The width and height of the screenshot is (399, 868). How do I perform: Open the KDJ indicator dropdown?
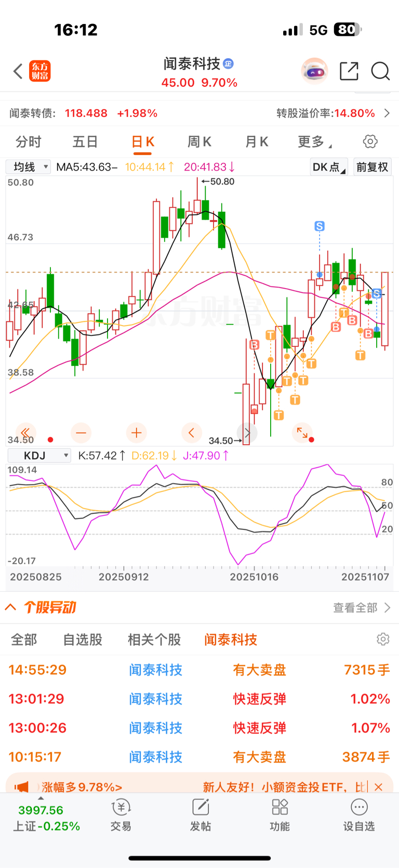pyautogui.click(x=39, y=456)
